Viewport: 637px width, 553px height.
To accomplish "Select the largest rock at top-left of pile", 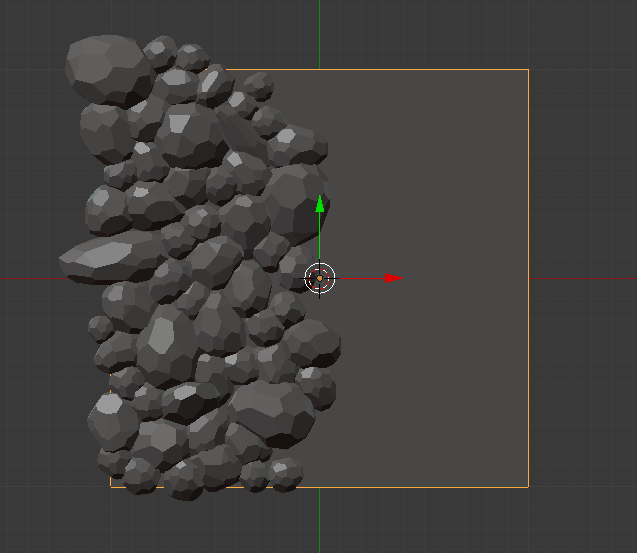I will pyautogui.click(x=105, y=68).
